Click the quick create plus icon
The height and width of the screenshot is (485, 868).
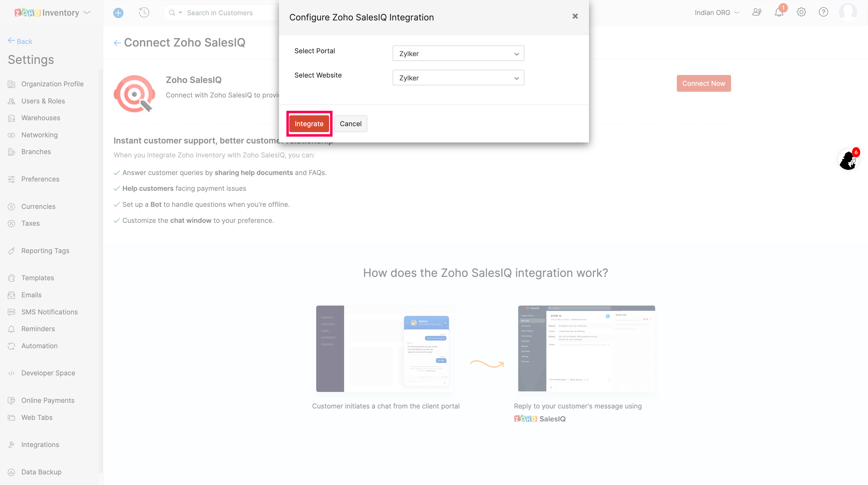click(118, 13)
